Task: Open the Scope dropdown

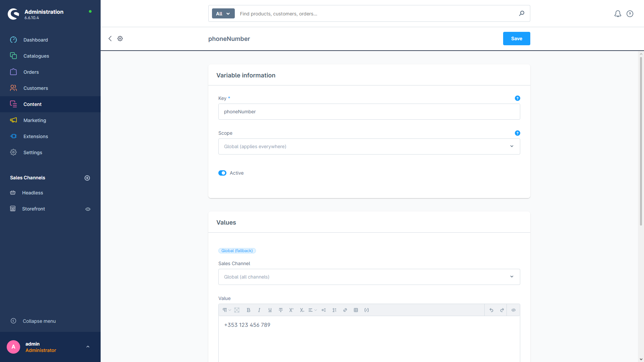Action: tap(369, 146)
